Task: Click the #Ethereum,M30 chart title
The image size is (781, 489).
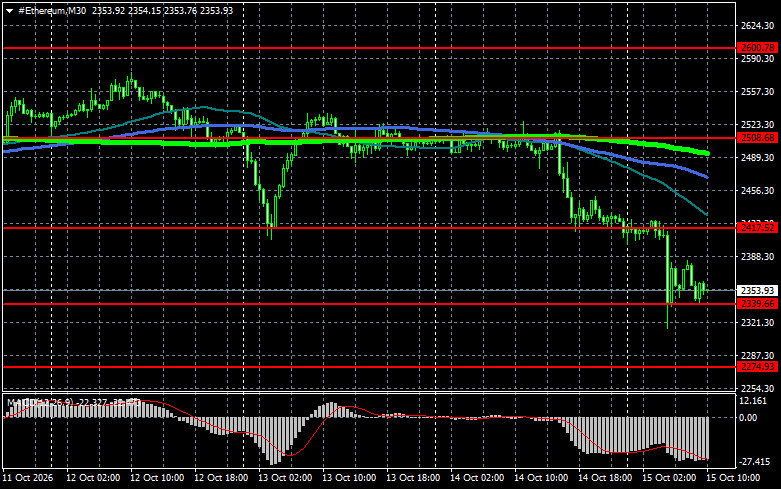Action: tap(52, 10)
